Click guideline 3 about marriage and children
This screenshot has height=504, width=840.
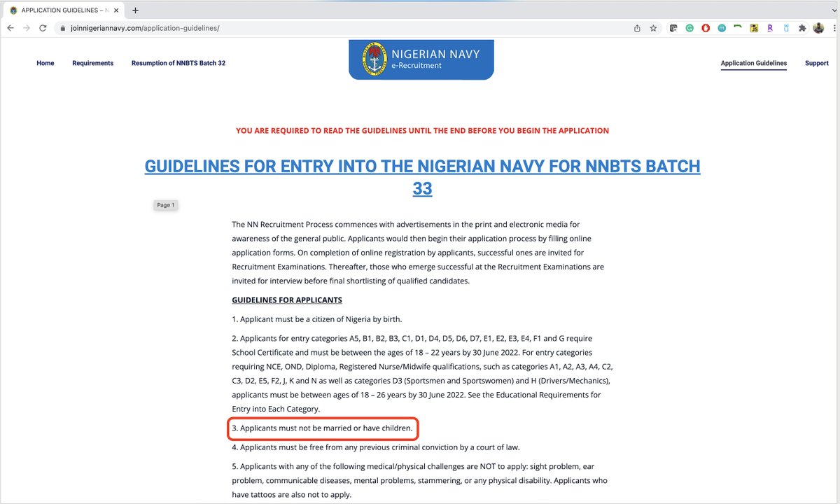(x=323, y=428)
